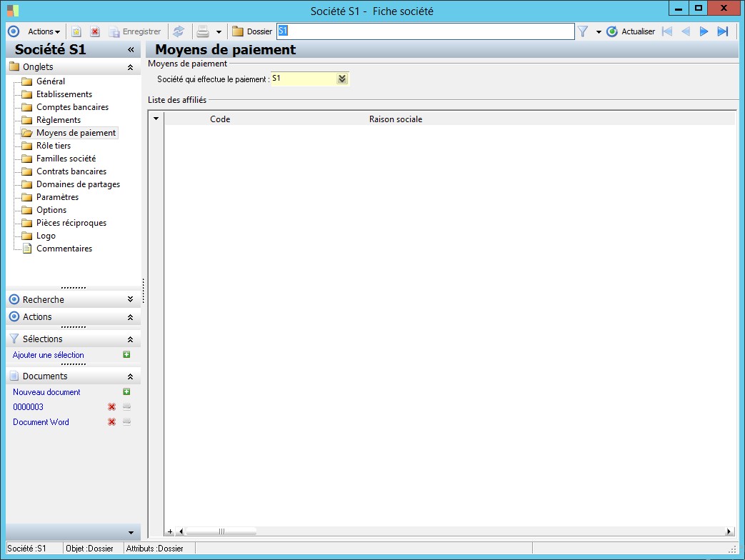Open the Domaines de partages tab
This screenshot has height=560, width=745.
[x=78, y=184]
